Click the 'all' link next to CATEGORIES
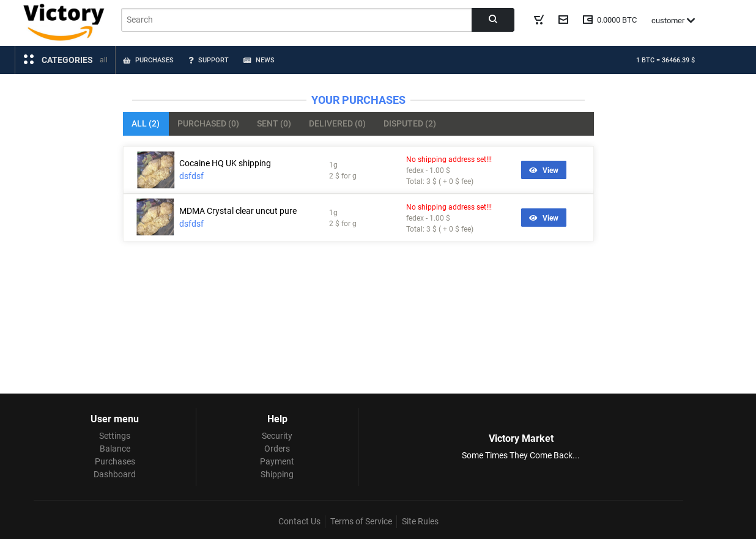Viewport: 756px width, 539px height. coord(102,59)
